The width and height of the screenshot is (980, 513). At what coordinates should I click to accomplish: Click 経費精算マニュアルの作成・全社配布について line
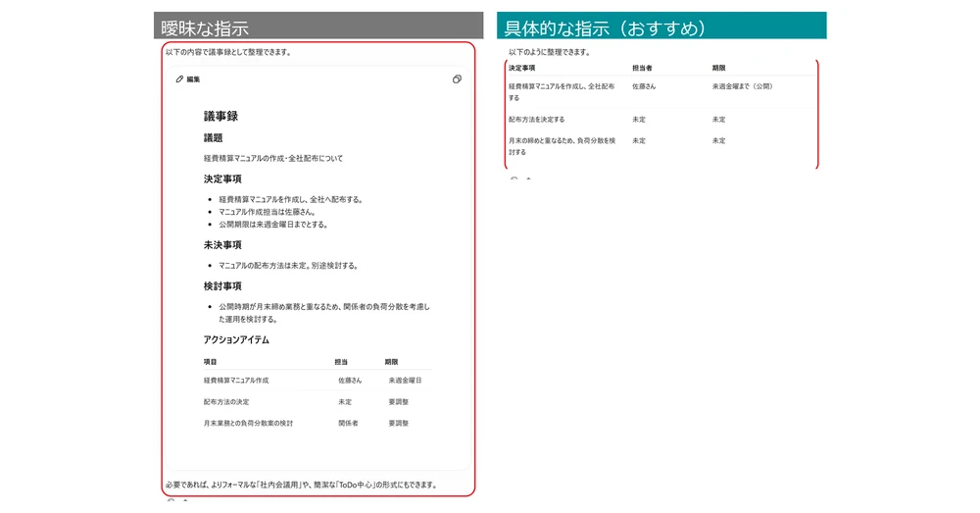click(273, 159)
